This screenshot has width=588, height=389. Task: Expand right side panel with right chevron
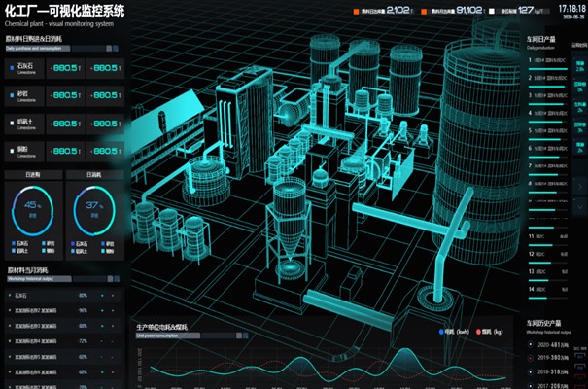(580, 186)
